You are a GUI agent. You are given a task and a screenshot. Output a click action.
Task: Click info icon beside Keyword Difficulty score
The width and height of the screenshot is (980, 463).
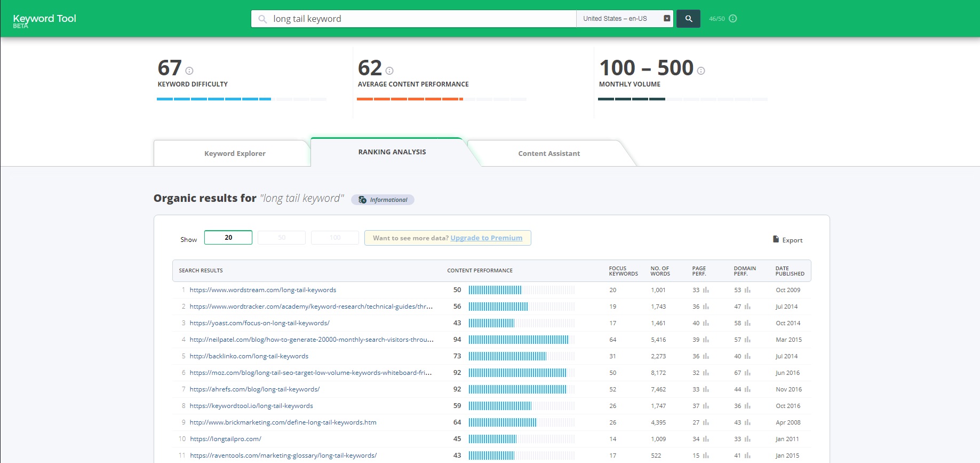[189, 70]
